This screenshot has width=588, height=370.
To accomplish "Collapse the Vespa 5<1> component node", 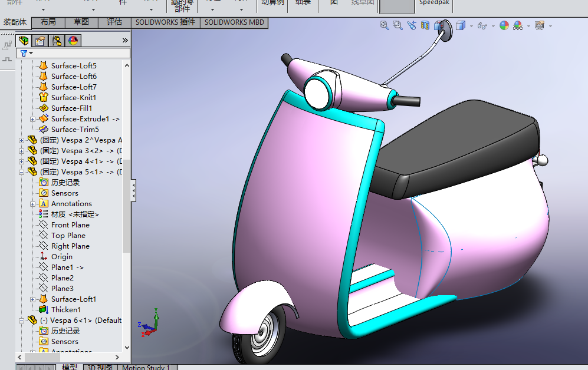I will (21, 172).
